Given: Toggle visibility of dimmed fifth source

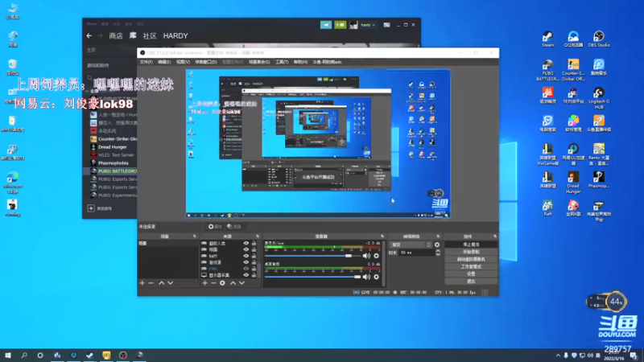Looking at the screenshot, I should pyautogui.click(x=246, y=269).
